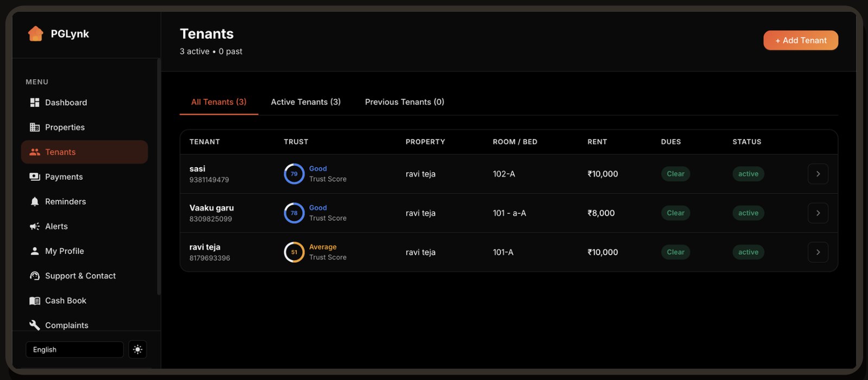The image size is (868, 380).
Task: Open Alerts in the sidebar menu
Action: pos(84,226)
